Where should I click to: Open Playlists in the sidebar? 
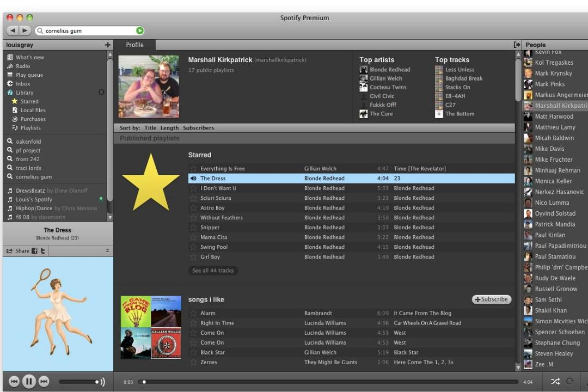pos(30,128)
